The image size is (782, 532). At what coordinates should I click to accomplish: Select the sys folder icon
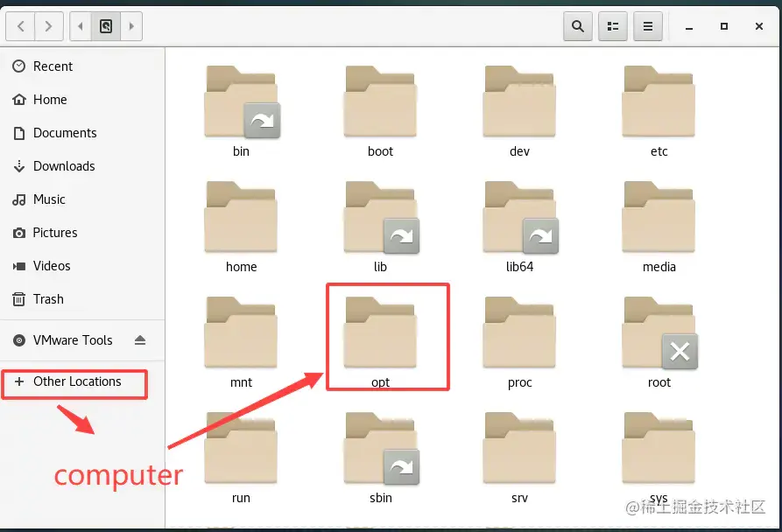(659, 448)
